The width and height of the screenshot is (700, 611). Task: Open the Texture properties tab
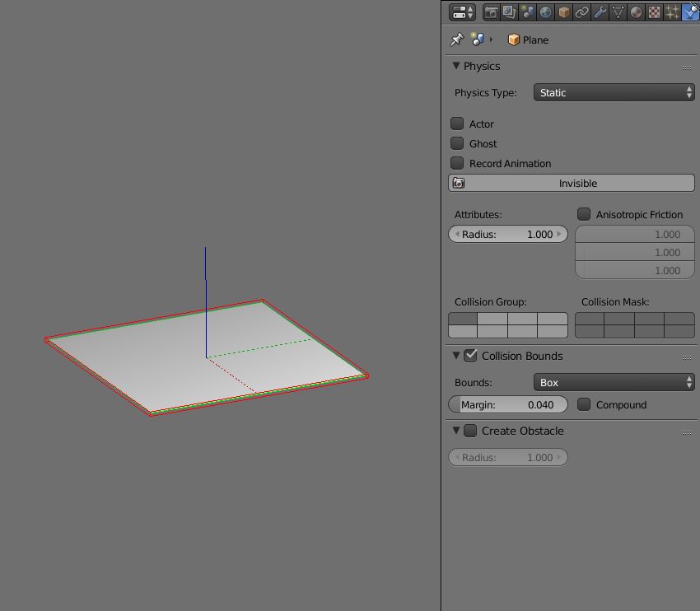(654, 12)
